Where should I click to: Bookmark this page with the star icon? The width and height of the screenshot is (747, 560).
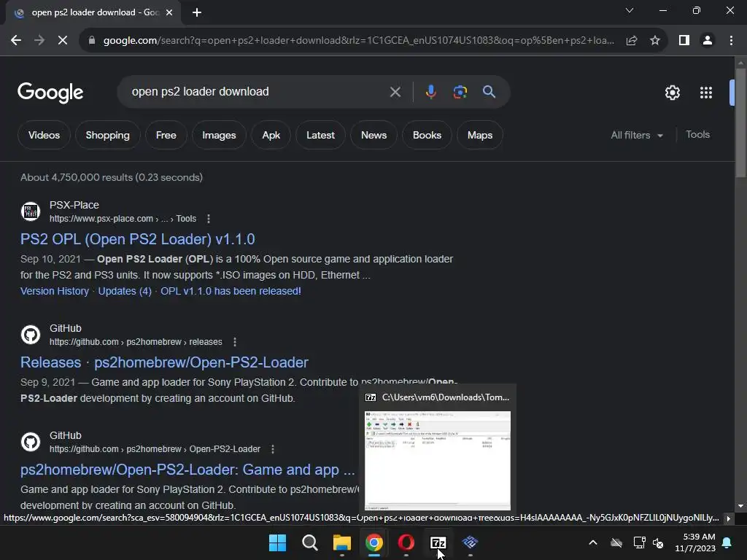[x=655, y=41]
